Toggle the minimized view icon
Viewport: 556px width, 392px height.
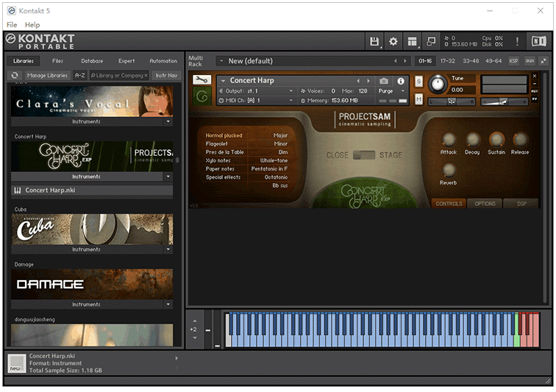tap(431, 41)
